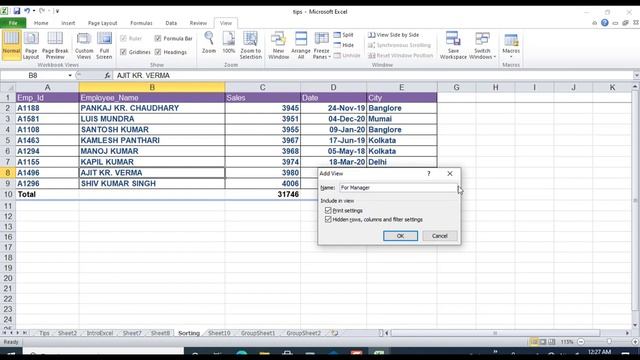Image resolution: width=640 pixels, height=360 pixels.
Task: Uncheck Hidden rows, columns and filter settings
Action: point(328,220)
